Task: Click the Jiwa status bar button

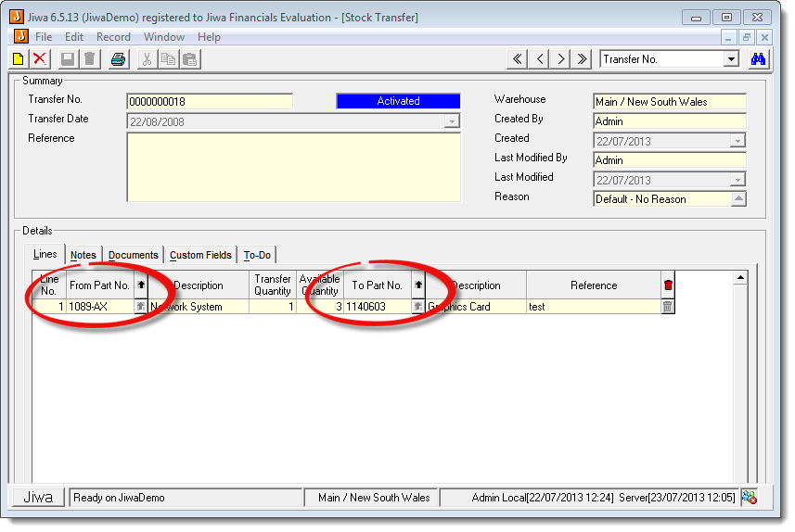Action: tap(39, 498)
